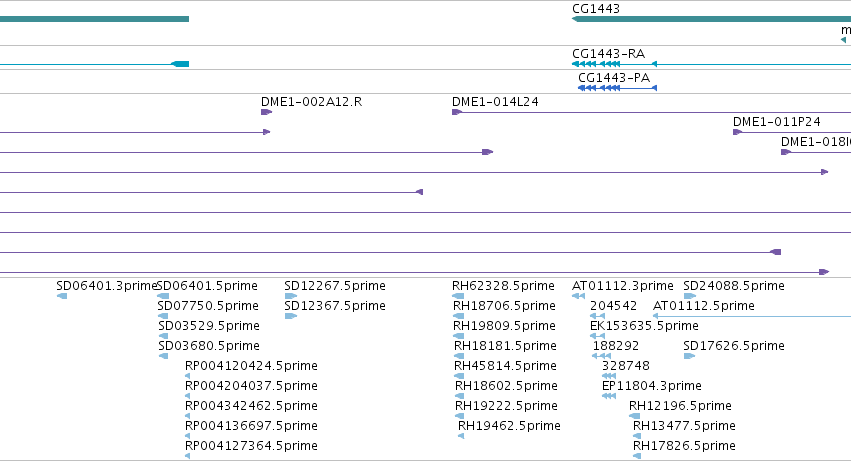Screen dimensions: 851x461
Task: Select the AT01112.3prime double arrow glyph
Action: point(578,296)
